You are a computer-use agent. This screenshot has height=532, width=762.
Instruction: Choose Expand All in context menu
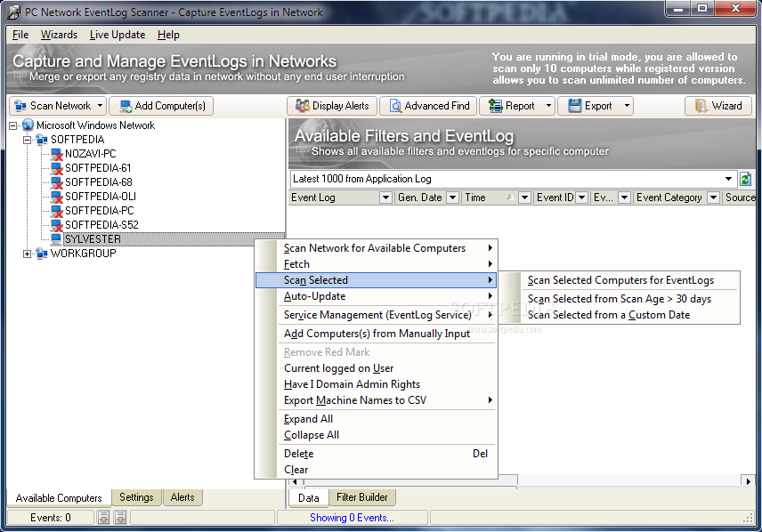[x=377, y=419]
